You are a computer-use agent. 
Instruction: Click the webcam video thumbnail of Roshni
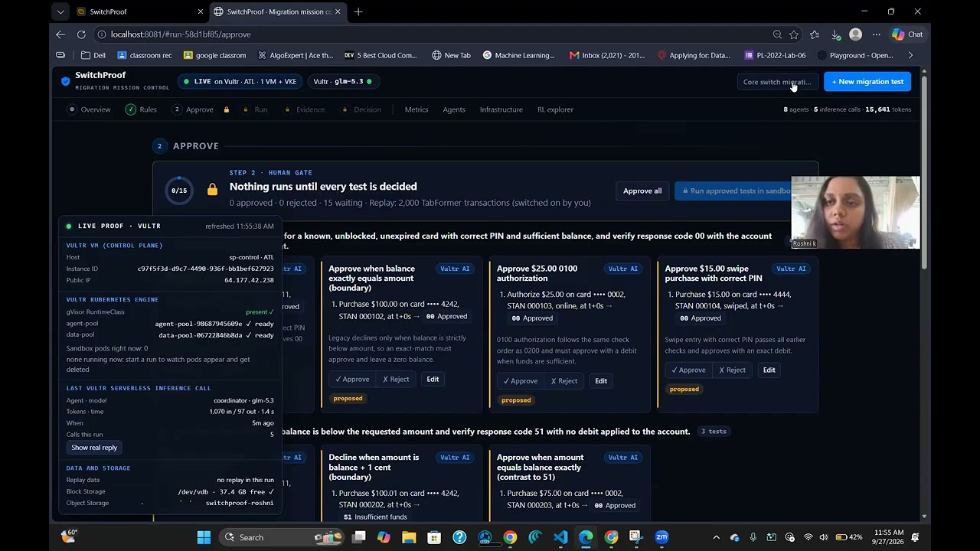pos(855,213)
